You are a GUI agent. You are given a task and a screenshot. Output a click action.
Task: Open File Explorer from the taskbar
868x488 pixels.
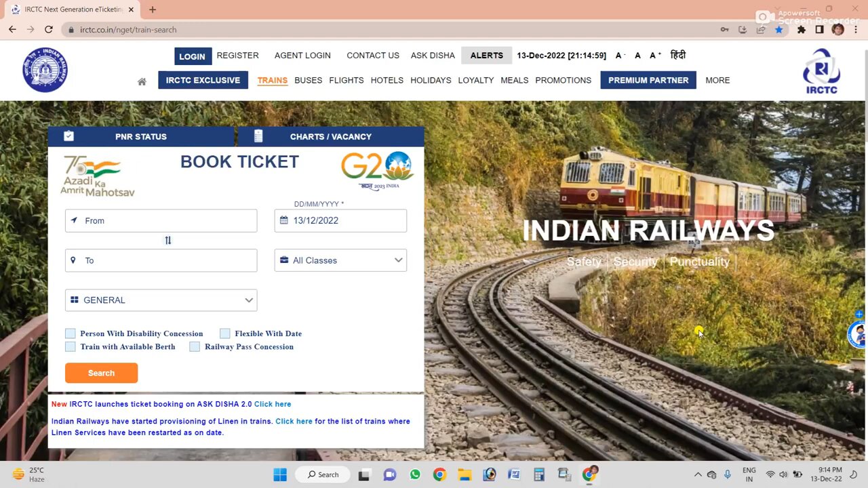pos(464,474)
